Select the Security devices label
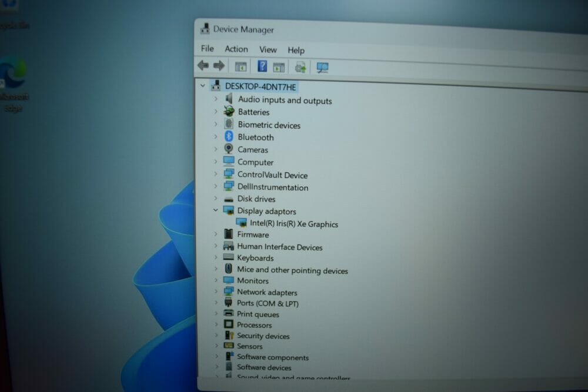The image size is (588, 392). click(263, 336)
